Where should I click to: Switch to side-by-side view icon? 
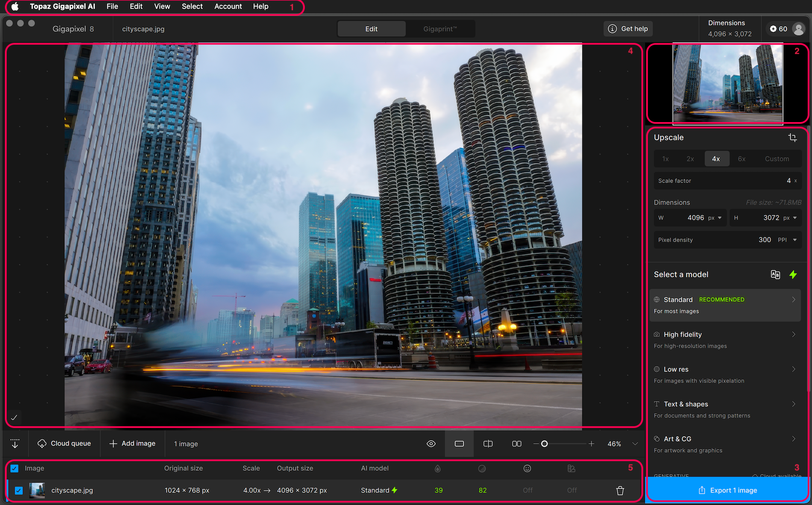click(516, 444)
